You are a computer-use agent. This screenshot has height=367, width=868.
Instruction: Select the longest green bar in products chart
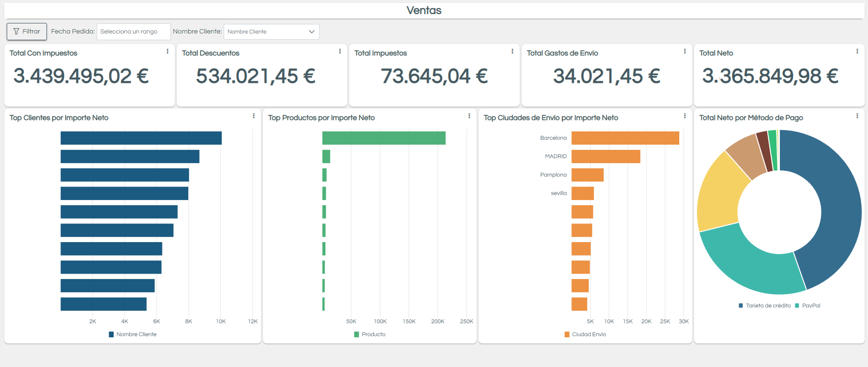coord(384,138)
